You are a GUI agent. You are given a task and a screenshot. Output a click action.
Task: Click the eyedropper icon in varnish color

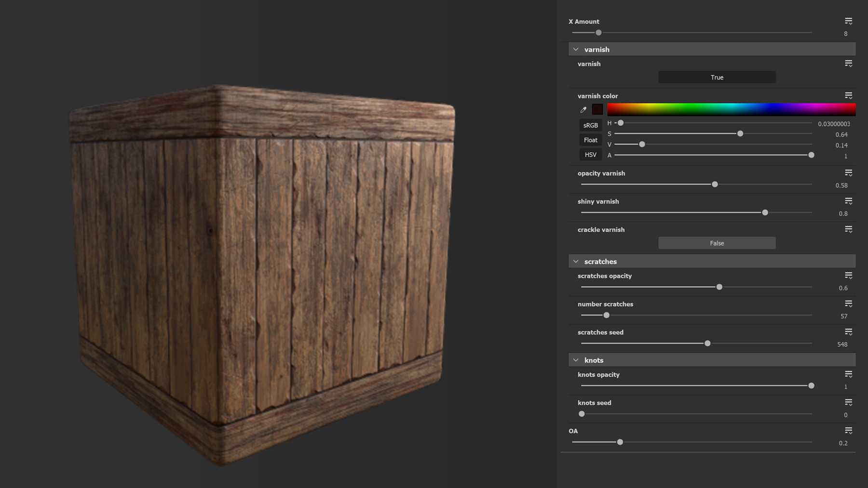(x=583, y=109)
